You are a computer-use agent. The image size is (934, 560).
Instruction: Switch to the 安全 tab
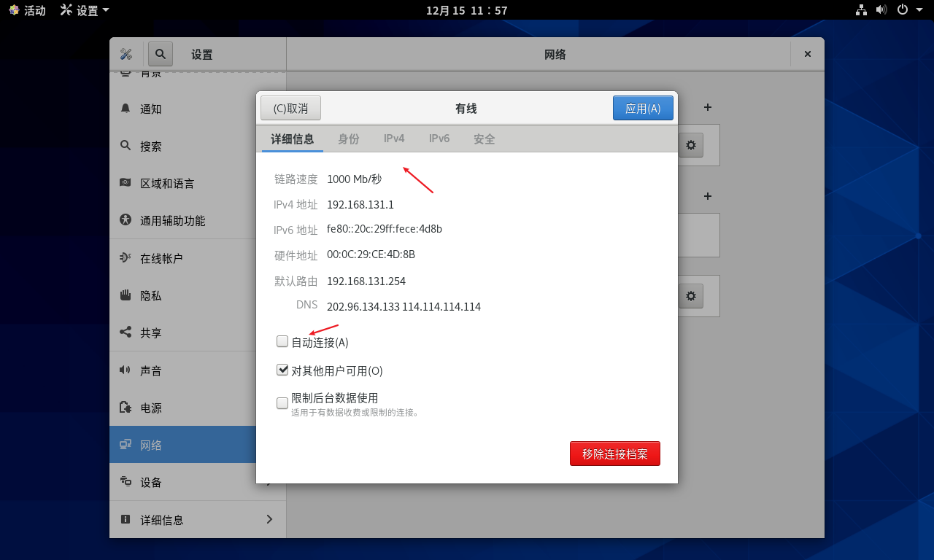point(485,139)
